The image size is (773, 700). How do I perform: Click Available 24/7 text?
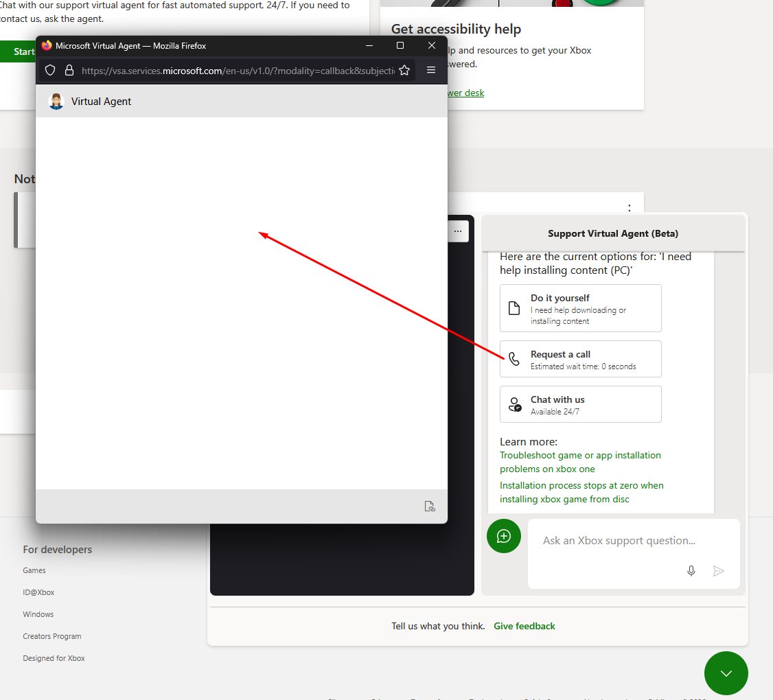coord(555,412)
